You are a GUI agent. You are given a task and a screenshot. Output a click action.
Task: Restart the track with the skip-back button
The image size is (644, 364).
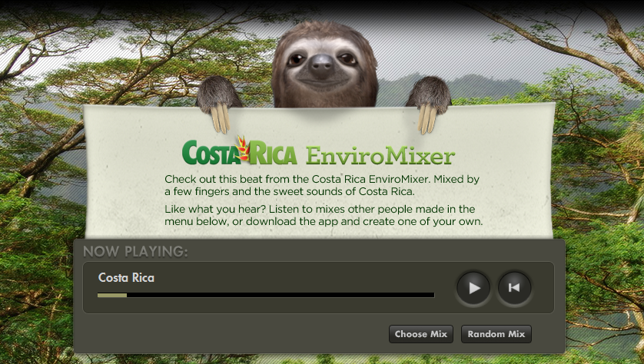514,288
